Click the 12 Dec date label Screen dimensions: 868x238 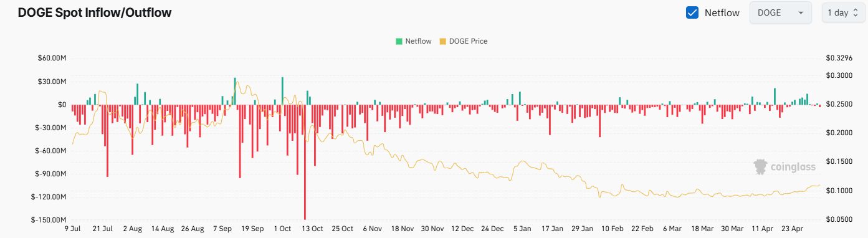click(462, 229)
